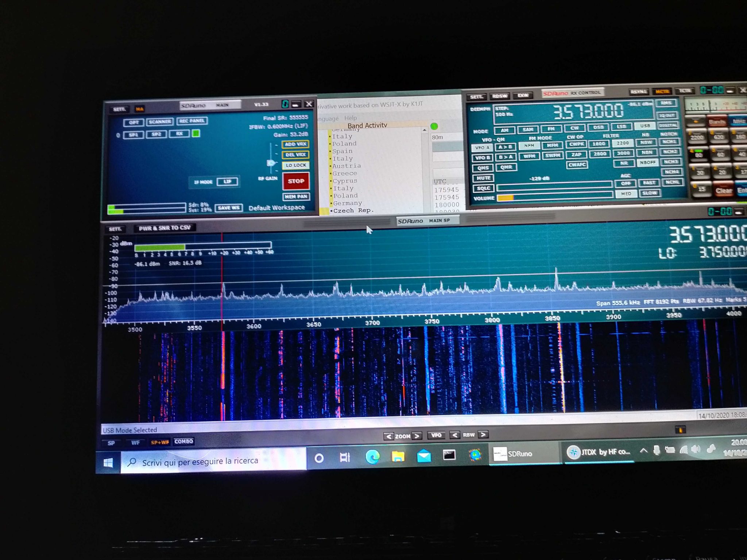Viewport: 747px width, 560px height.
Task: Open Microsoft Edge from the taskbar
Action: pyautogui.click(x=372, y=456)
